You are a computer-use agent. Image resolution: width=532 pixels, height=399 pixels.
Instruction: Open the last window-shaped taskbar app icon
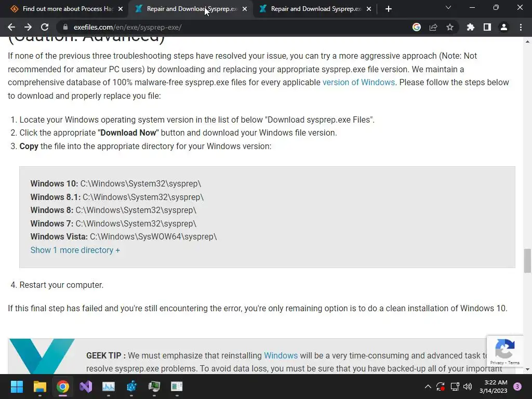point(177,387)
